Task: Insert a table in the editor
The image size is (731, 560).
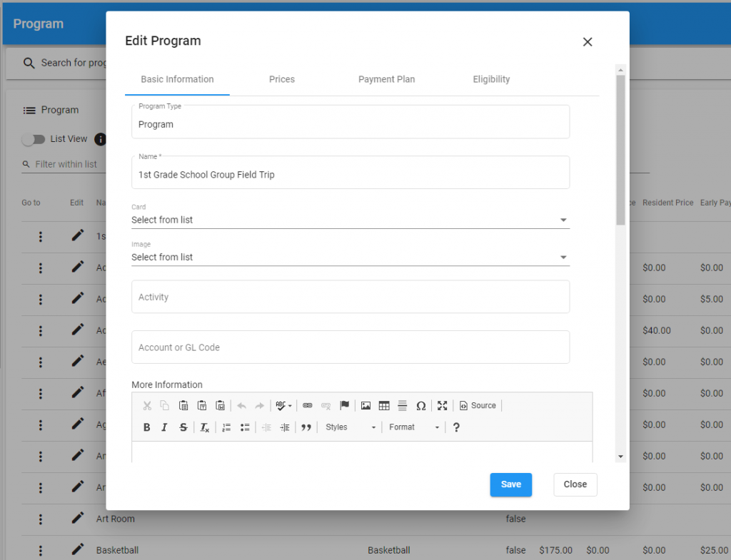Action: (384, 406)
